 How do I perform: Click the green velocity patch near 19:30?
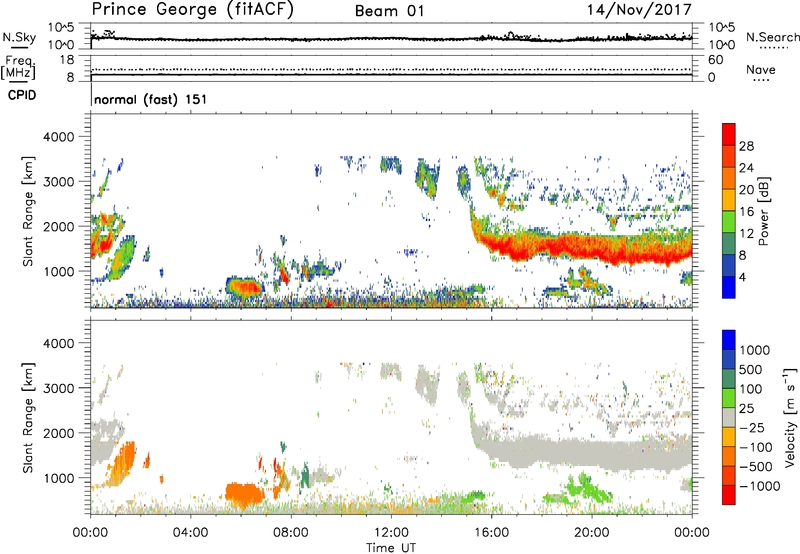582,488
